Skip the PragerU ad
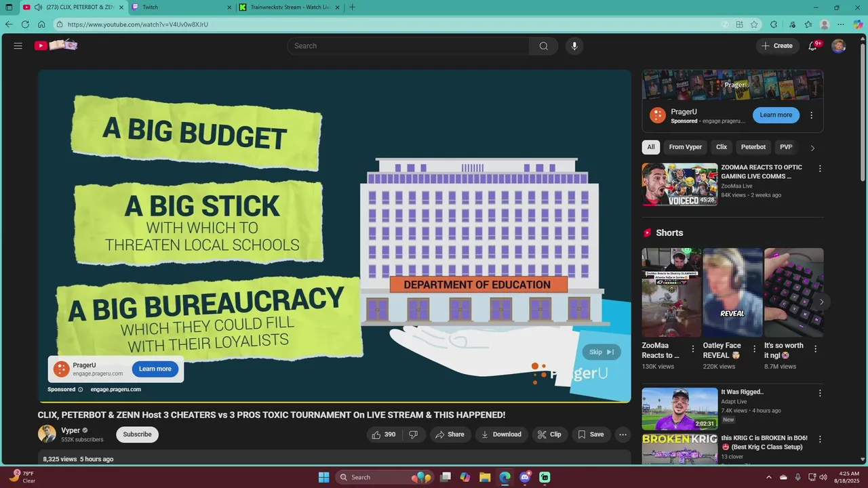This screenshot has width=868, height=488. coord(601,352)
